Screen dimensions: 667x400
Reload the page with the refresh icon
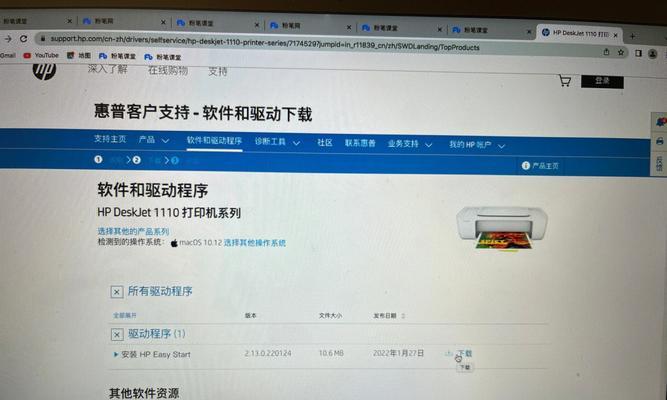[23, 39]
